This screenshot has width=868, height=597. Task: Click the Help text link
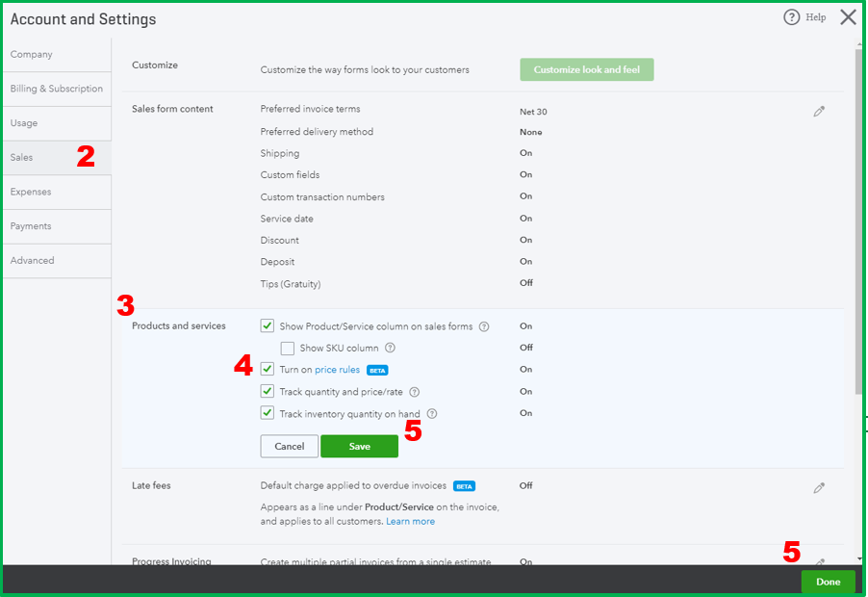(x=815, y=17)
